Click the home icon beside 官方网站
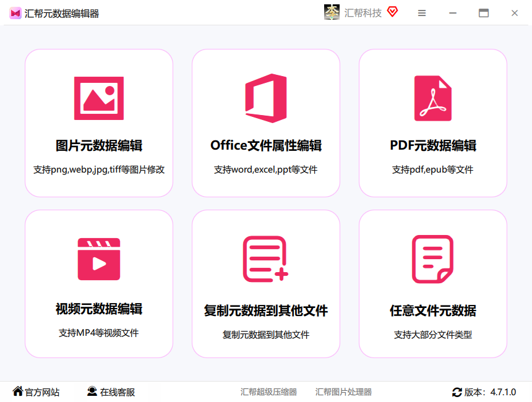This screenshot has height=402, width=532. click(x=18, y=391)
